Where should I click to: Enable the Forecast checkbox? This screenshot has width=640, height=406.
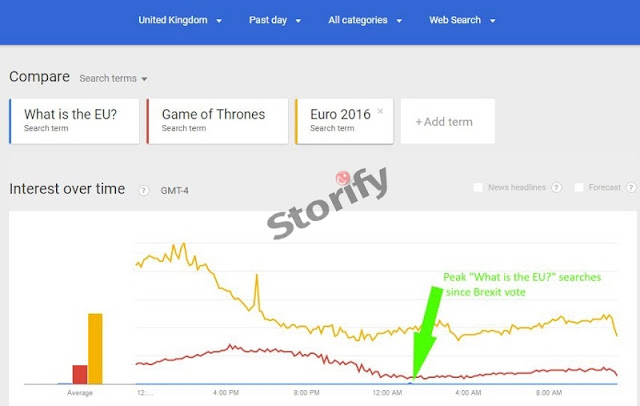coord(579,187)
